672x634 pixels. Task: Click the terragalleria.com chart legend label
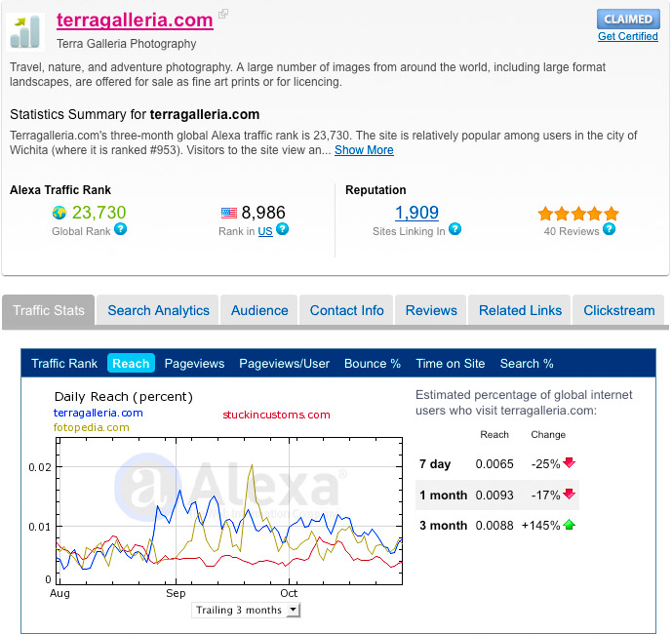coord(99,413)
